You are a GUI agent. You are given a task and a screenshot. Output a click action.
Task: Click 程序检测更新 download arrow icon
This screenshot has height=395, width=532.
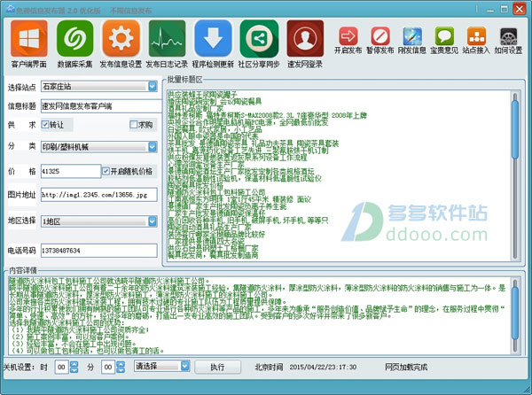(213, 39)
